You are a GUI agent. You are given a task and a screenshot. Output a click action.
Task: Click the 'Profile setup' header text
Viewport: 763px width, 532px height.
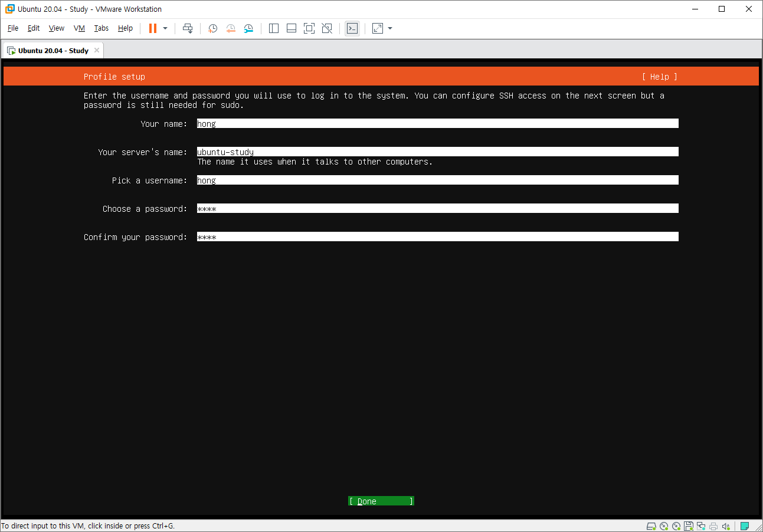coord(114,77)
